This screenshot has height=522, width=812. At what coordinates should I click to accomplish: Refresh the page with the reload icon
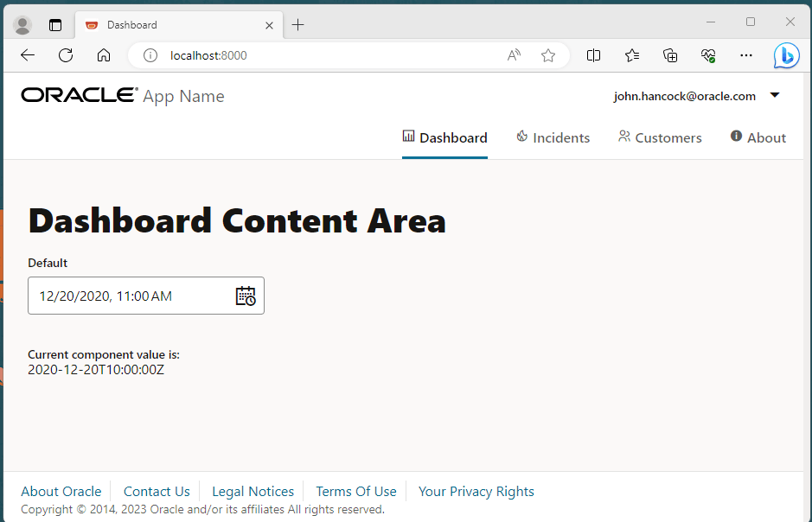[x=66, y=55]
